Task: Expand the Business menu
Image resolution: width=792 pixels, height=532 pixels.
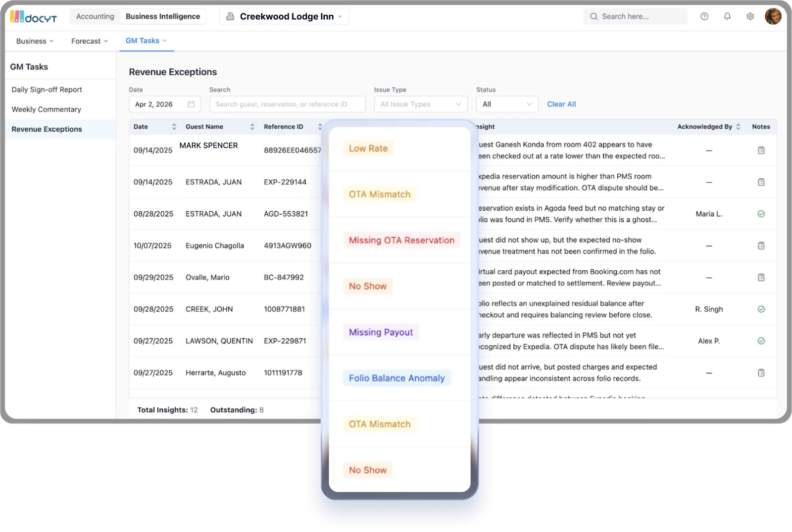Action: [35, 41]
